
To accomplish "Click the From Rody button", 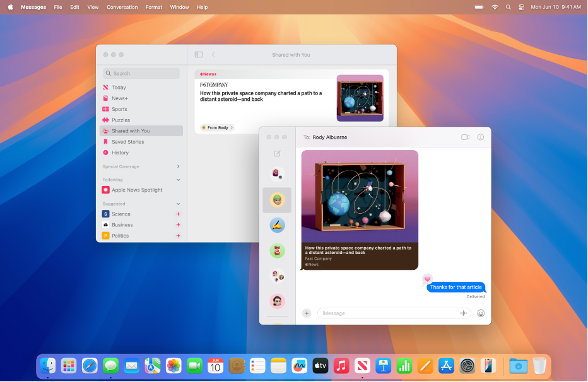I will (x=217, y=127).
